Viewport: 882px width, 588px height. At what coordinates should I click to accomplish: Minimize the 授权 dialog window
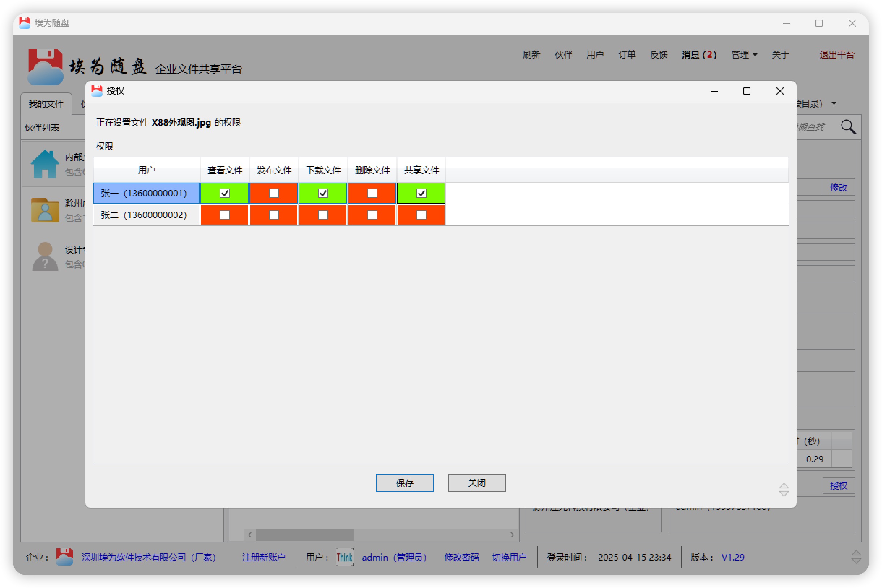click(714, 91)
